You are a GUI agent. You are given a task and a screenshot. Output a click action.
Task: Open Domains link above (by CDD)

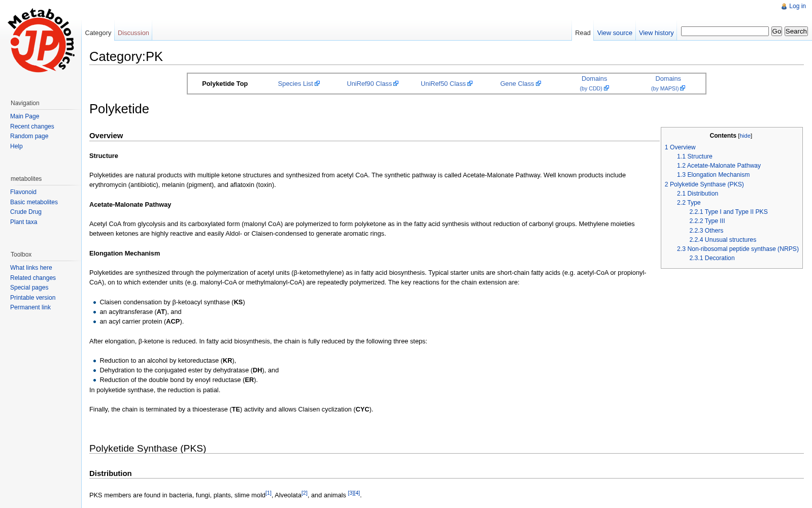594,79
